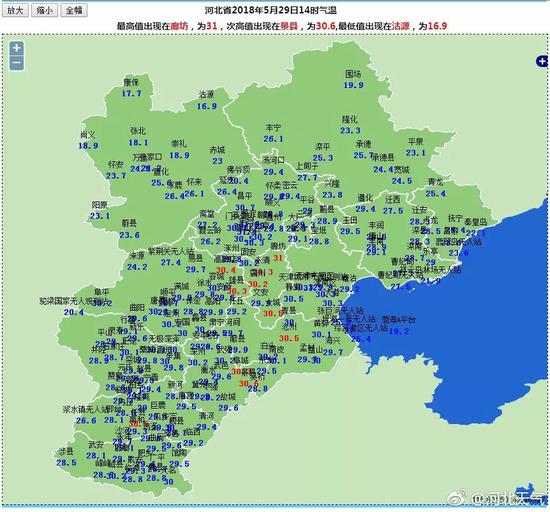Screen dimensions: 550x512
Task: Click the red 31 value beside 廊坊 on map
Action: coord(278,258)
